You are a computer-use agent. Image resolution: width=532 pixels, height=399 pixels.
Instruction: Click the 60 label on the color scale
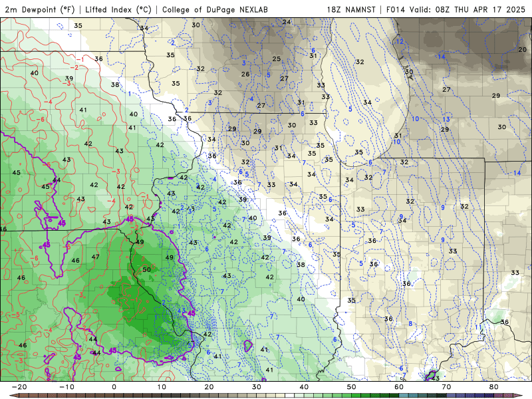pyautogui.click(x=399, y=387)
